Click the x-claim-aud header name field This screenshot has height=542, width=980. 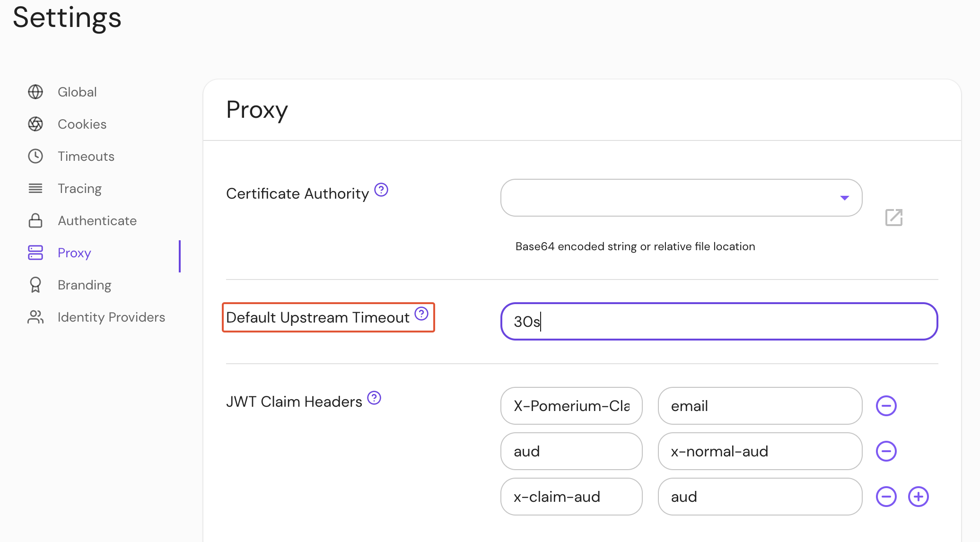tap(571, 497)
